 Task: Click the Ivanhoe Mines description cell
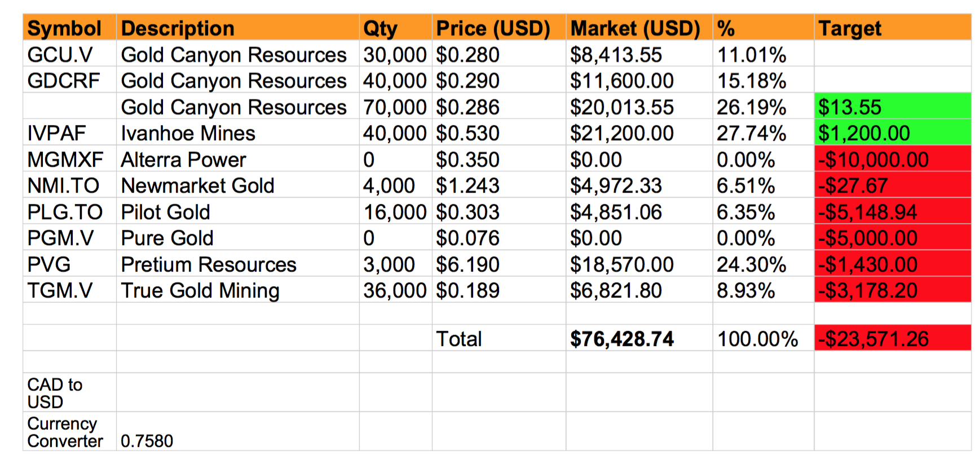pyautogui.click(x=237, y=132)
